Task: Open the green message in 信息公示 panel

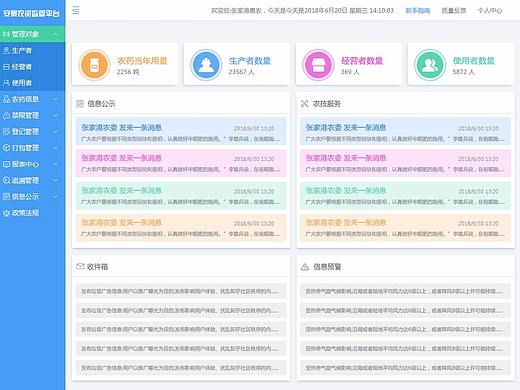Action: coord(181,195)
